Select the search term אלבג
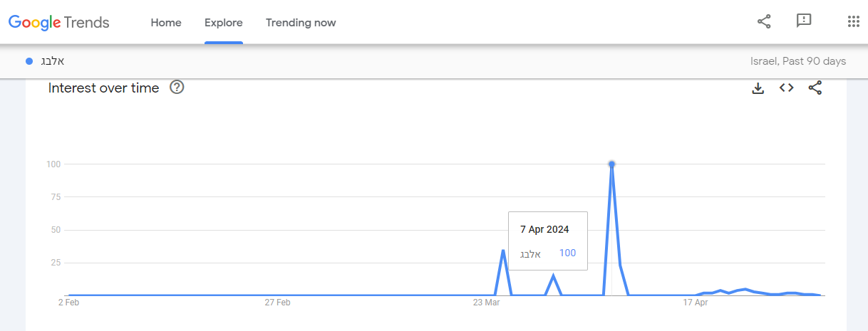 pos(52,61)
